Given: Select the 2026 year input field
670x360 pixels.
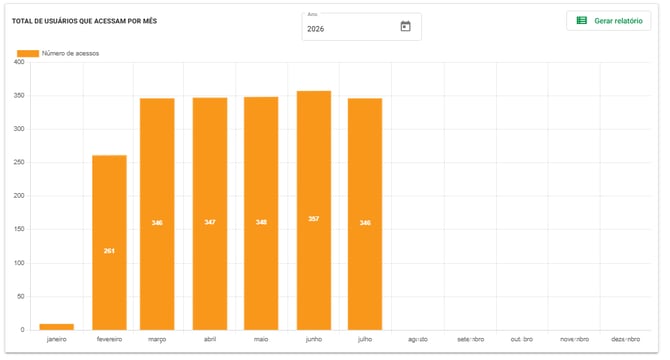Looking at the screenshot, I should (361, 27).
